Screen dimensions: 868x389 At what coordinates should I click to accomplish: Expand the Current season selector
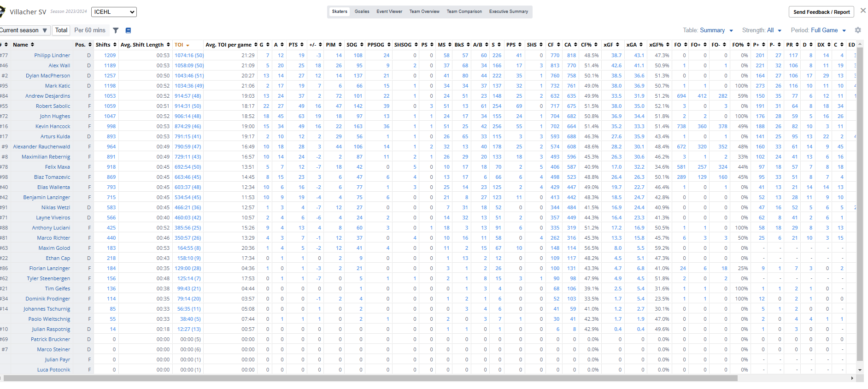(24, 30)
